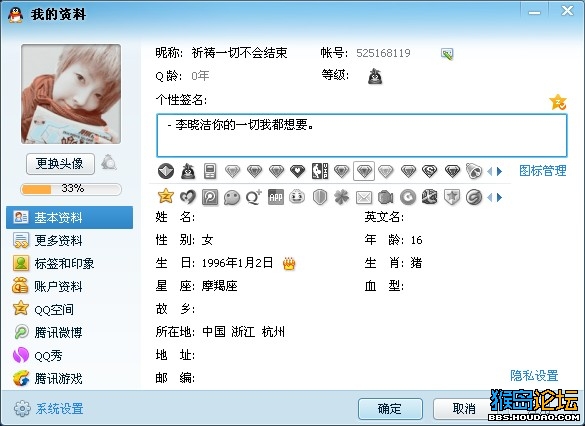Viewport: 585px width, 426px height.
Task: Click the chat bubble icon in the lower row
Action: coord(232,197)
